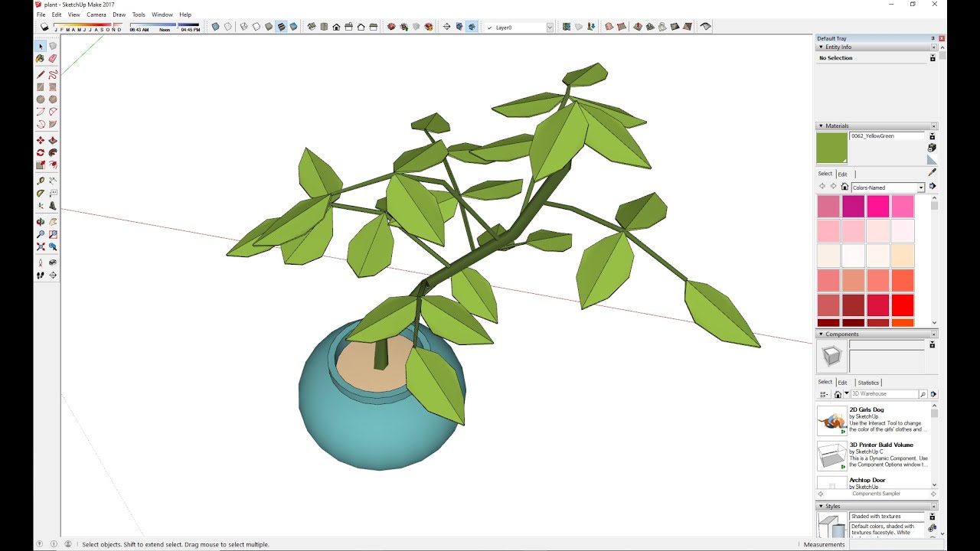The image size is (980, 551).
Task: Go to Materials home library button
Action: point(844,187)
